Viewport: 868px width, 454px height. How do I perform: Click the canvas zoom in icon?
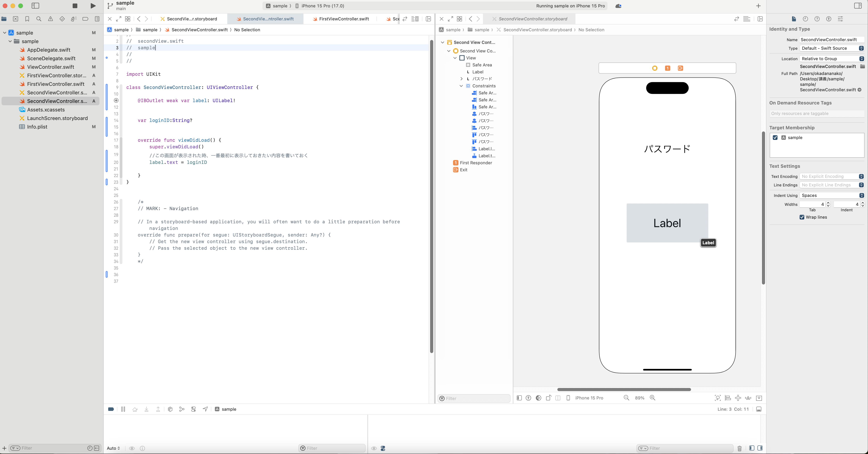tap(652, 398)
